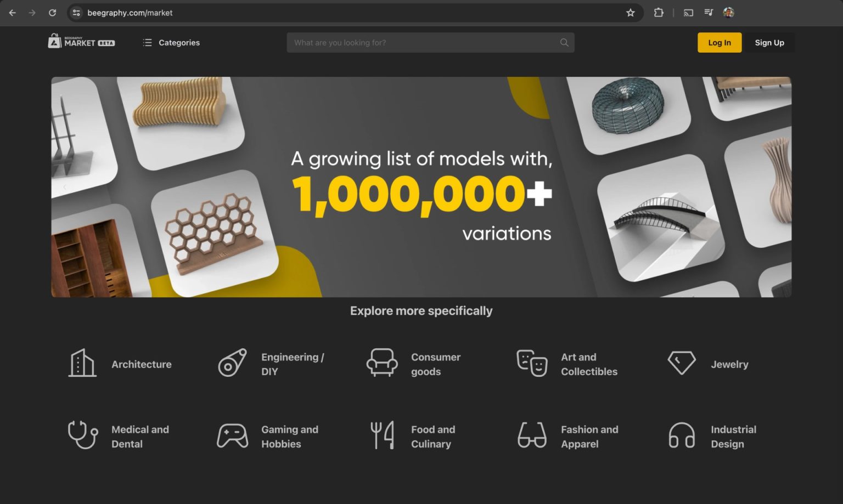Select the Engineering / DIY tape measure icon
This screenshot has width=843, height=504.
click(x=232, y=364)
